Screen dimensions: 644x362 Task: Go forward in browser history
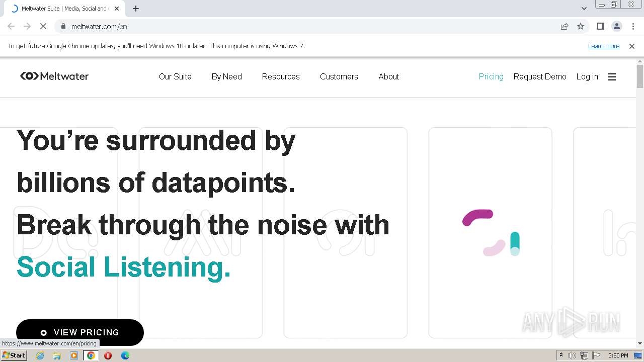27,26
